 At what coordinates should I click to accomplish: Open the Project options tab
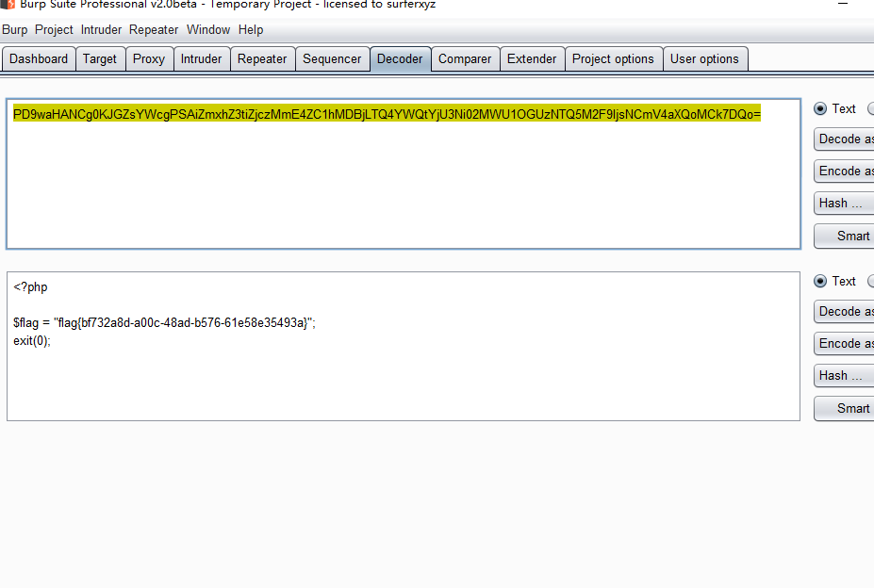[613, 59]
